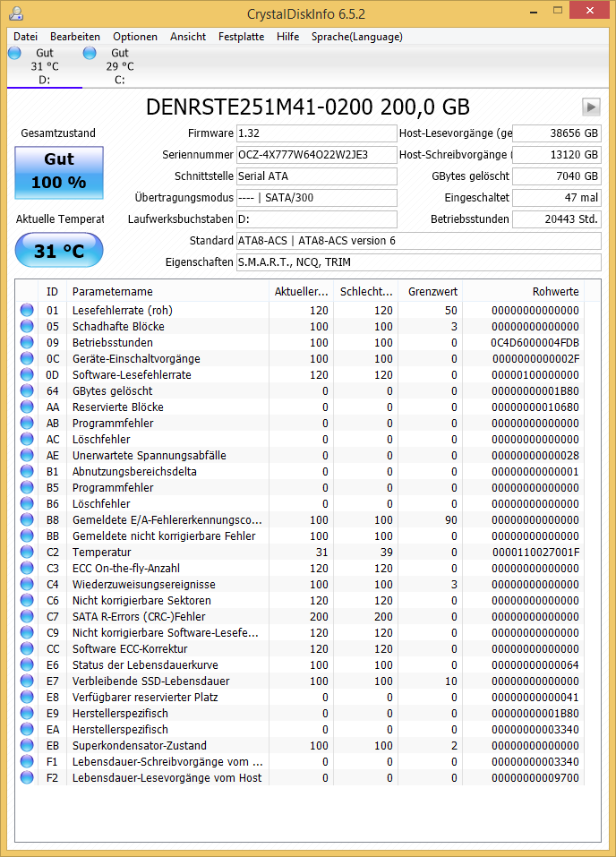Click the Rohwerte column header
The width and height of the screenshot is (616, 857).
click(x=524, y=291)
